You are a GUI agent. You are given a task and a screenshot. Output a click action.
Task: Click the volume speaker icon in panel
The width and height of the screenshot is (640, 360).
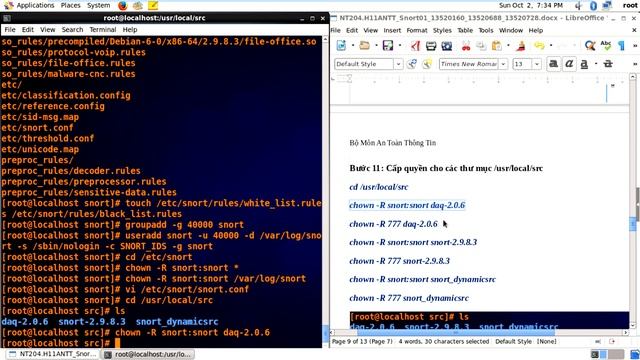pos(578,6)
